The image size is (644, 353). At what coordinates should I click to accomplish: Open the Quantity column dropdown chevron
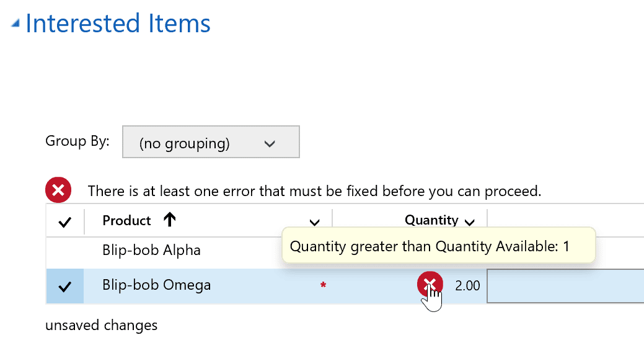click(470, 222)
